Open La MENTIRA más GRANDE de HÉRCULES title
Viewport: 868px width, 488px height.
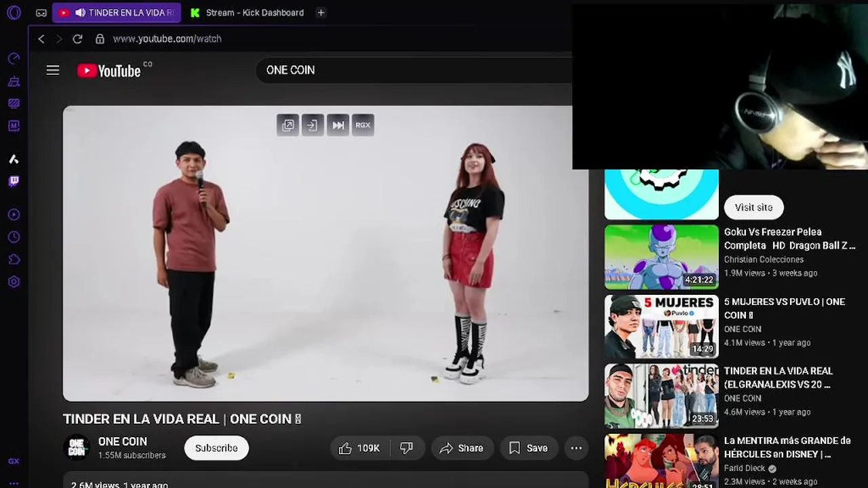787,447
